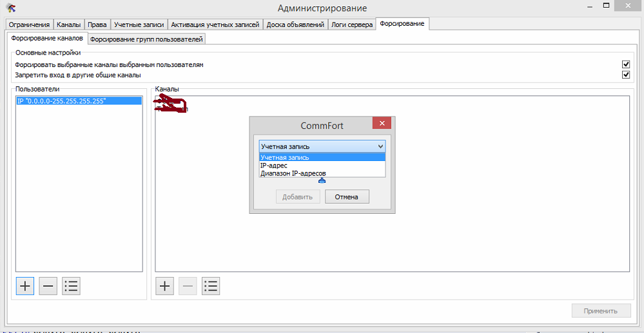Click the add user plus icon
The image size is (644, 333).
(x=24, y=287)
